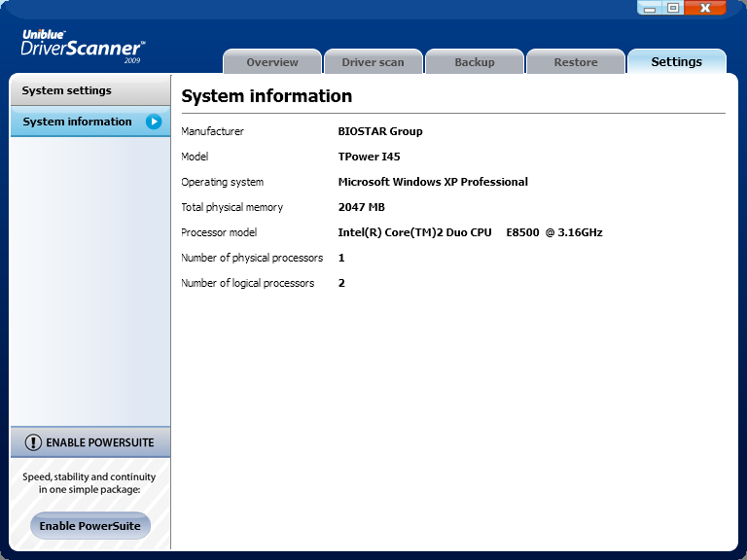Click the 2047 MB memory value
This screenshot has height=560, width=747.
click(x=362, y=207)
